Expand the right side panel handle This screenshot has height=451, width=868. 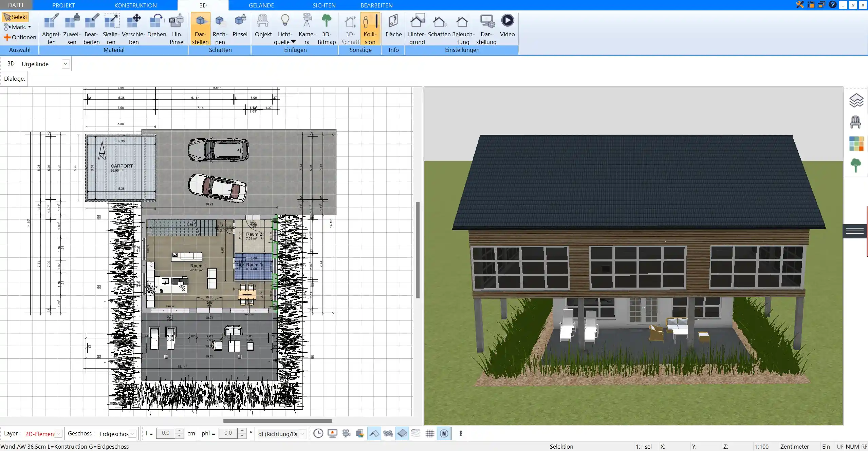855,231
